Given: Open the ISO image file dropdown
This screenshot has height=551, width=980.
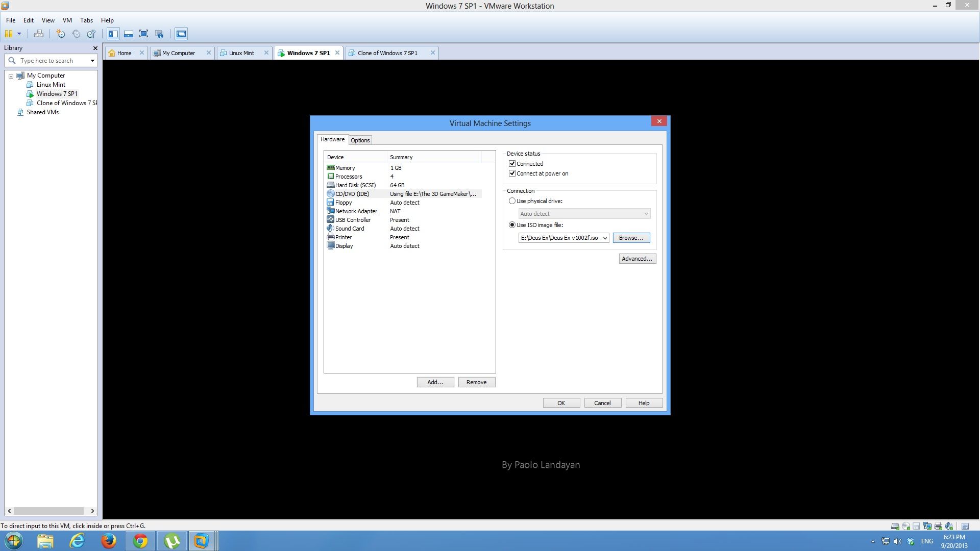Looking at the screenshot, I should point(605,238).
